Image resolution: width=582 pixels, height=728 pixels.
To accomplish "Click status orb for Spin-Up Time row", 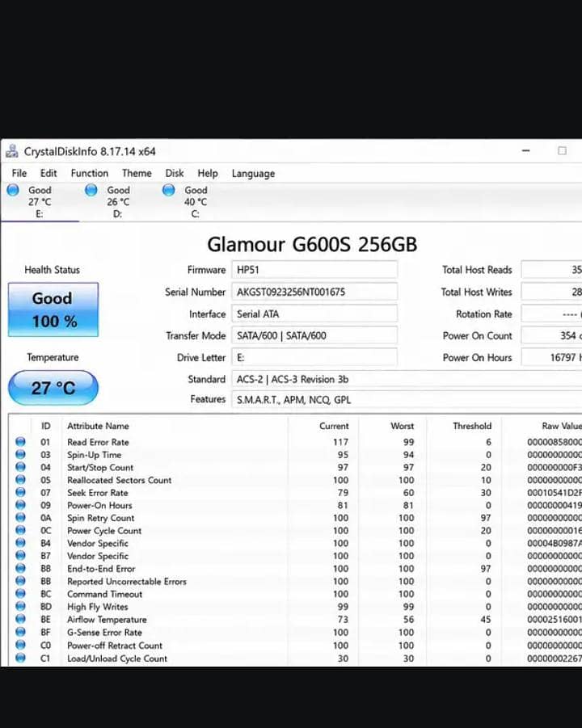I will pos(20,454).
